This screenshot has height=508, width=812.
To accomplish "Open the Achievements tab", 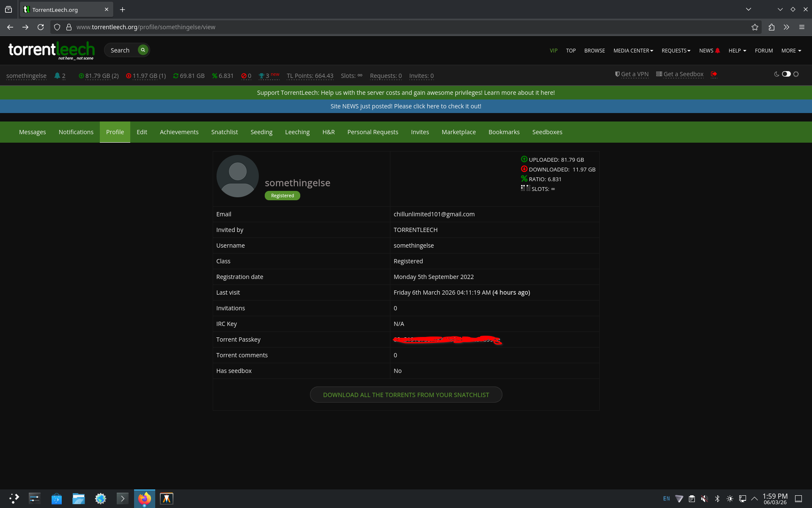I will pyautogui.click(x=179, y=132).
